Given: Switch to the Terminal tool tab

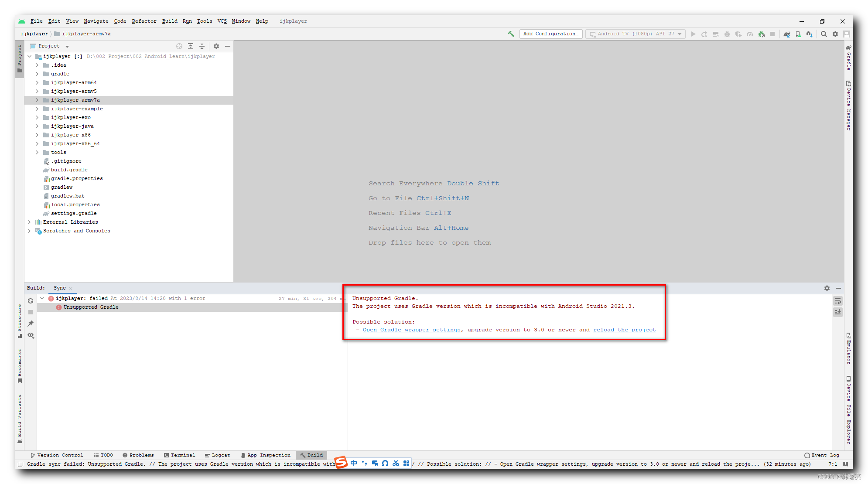Looking at the screenshot, I should click(x=179, y=455).
